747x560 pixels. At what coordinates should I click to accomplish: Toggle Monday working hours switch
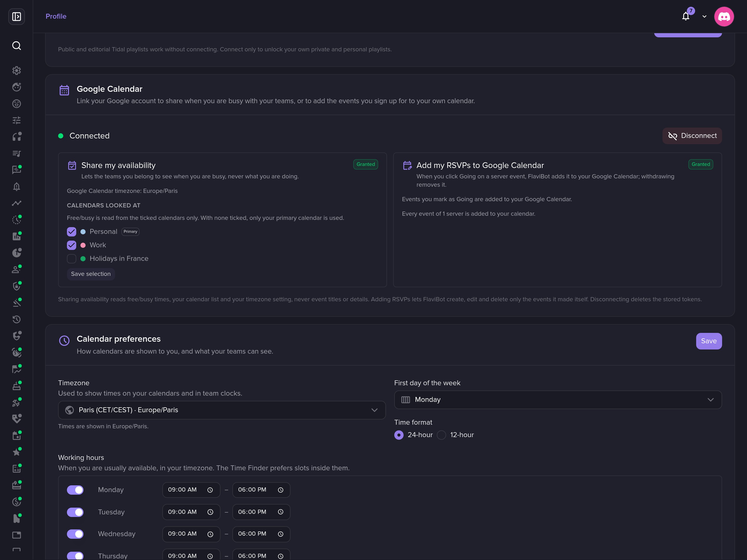point(75,490)
